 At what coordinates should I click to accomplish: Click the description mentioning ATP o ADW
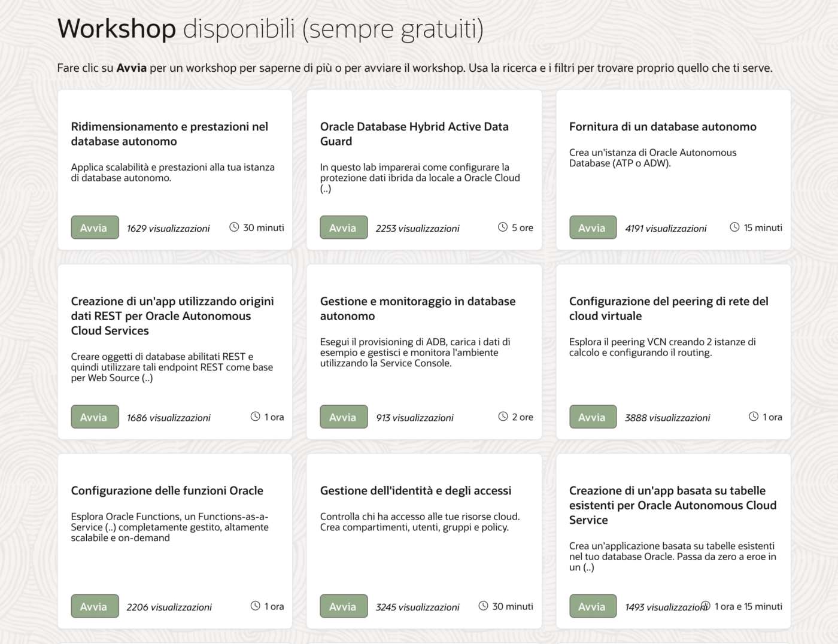pyautogui.click(x=653, y=157)
